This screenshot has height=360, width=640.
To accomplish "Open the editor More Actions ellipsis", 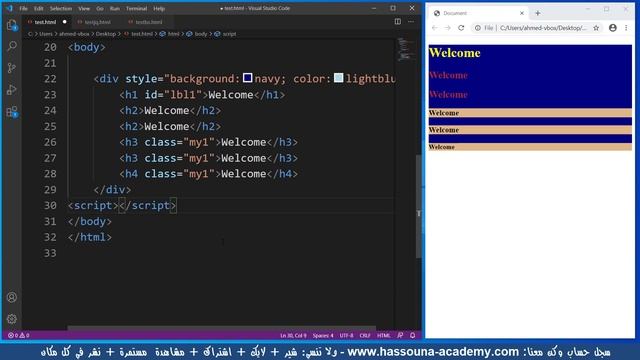I will coord(411,22).
